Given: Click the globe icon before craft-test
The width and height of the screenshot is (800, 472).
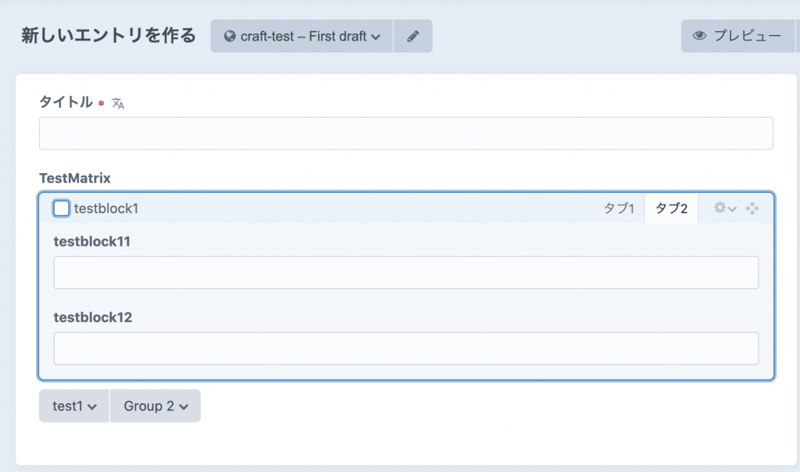Looking at the screenshot, I should (x=230, y=37).
